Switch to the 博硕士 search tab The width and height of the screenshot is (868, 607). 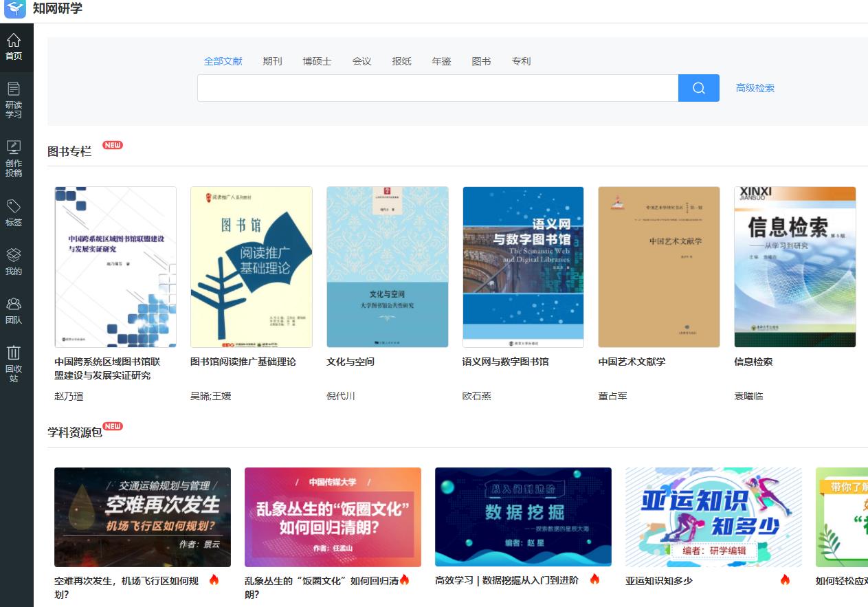tap(317, 61)
